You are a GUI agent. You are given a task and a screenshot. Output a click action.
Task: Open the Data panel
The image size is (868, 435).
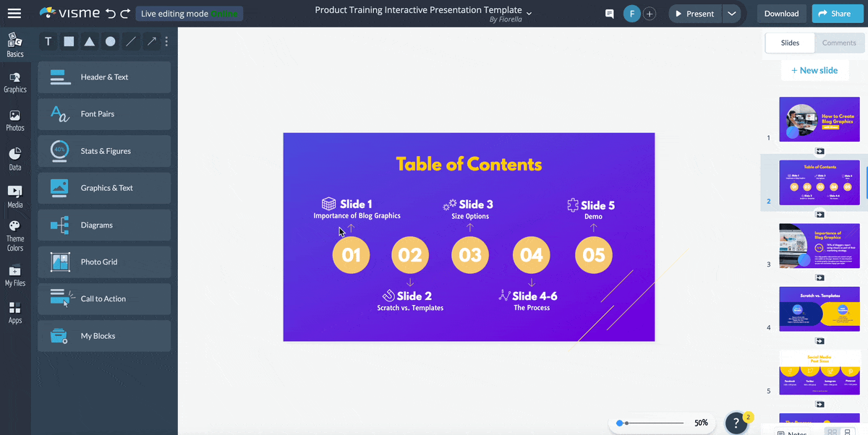[15, 155]
